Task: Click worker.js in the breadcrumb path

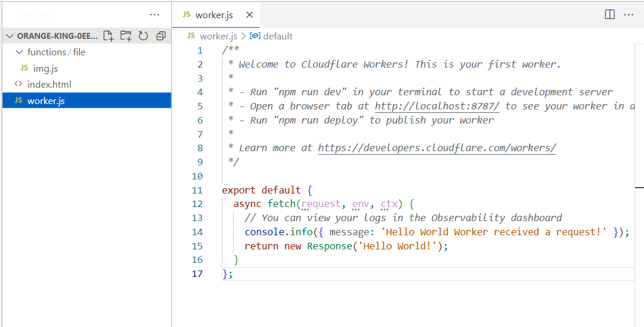Action: (x=218, y=36)
